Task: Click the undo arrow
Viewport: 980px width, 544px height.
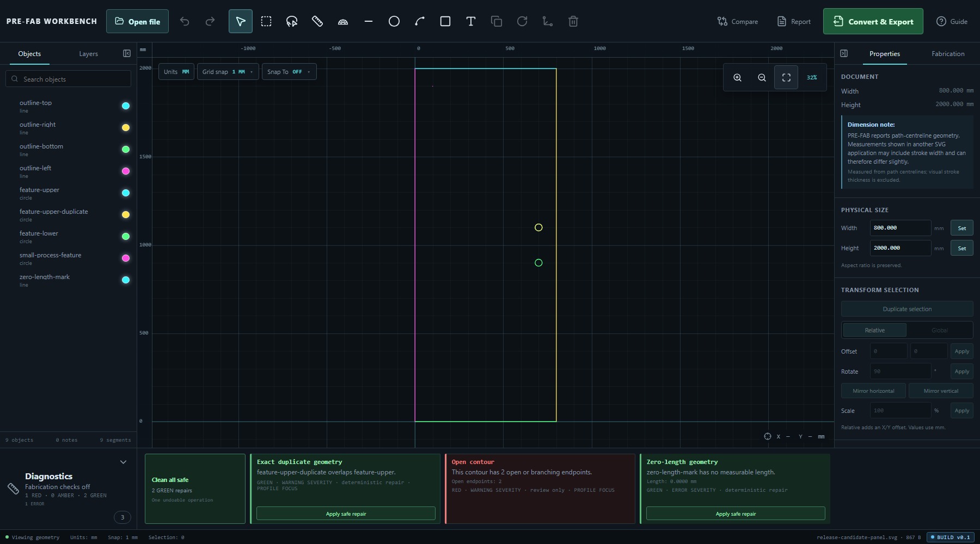Action: [185, 21]
